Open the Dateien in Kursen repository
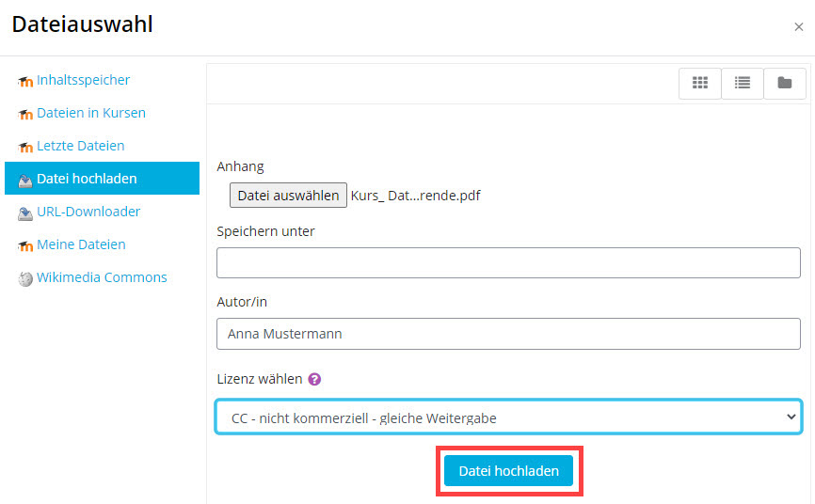The height and width of the screenshot is (504, 815). 90,113
